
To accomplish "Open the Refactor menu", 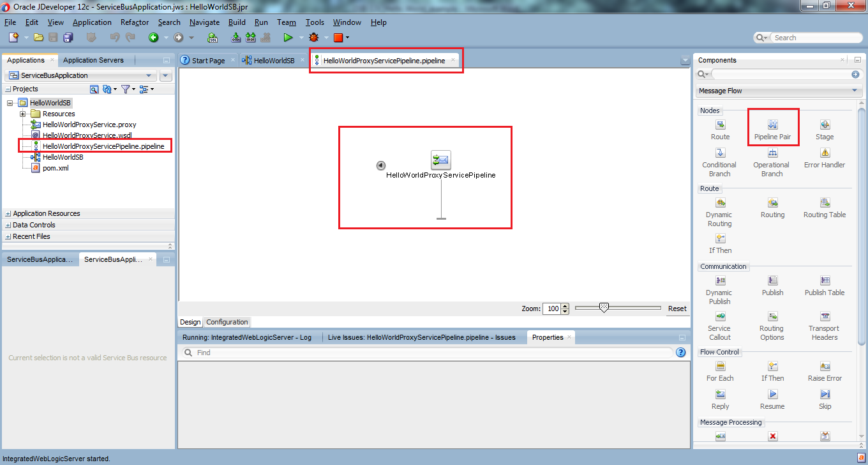I will tap(135, 22).
